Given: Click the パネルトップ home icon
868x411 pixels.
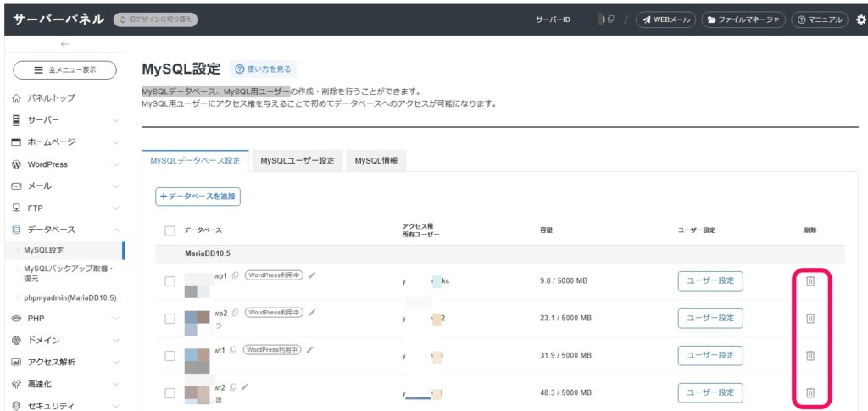Looking at the screenshot, I should tap(17, 98).
